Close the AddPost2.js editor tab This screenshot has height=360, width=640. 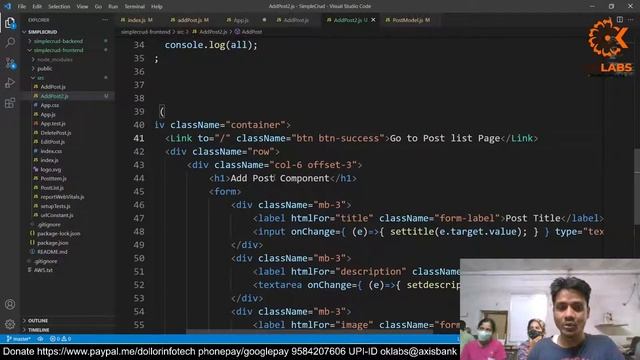coord(373,20)
